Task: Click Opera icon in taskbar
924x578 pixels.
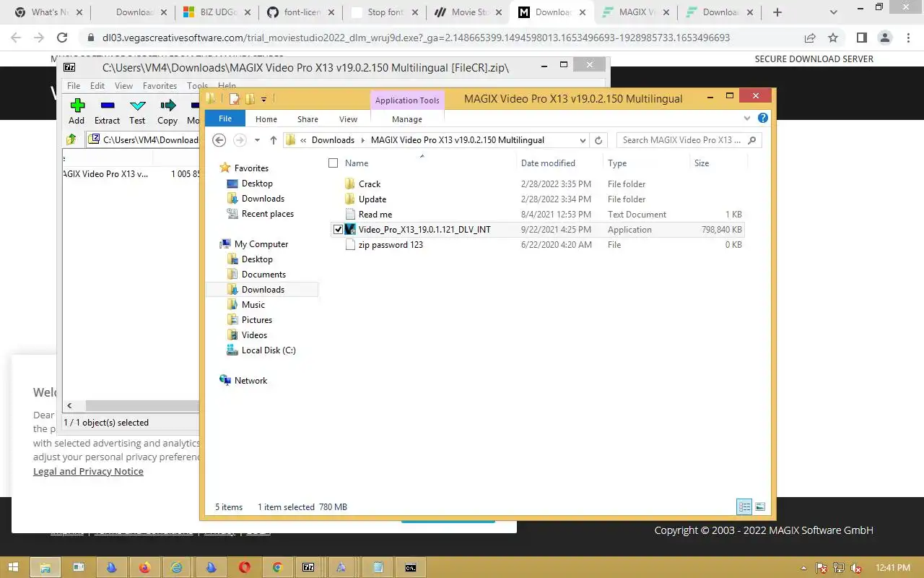Action: tap(244, 568)
